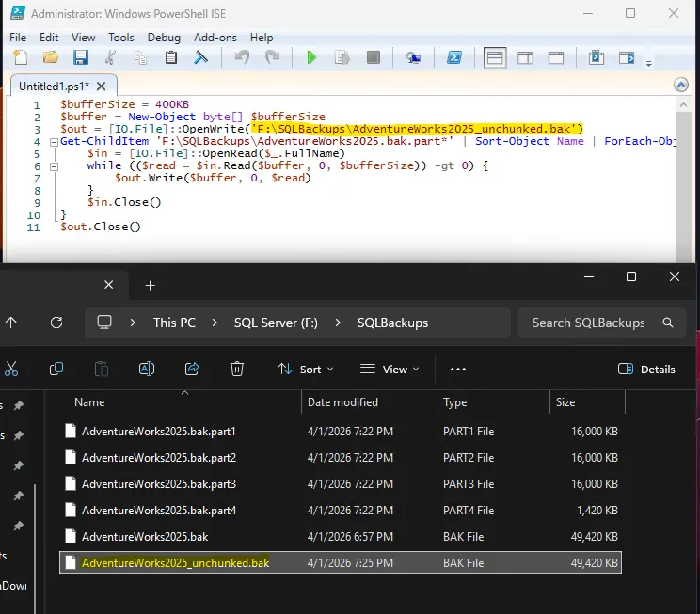This screenshot has width=700, height=614.
Task: Close the File Explorer tab
Action: pos(108,285)
